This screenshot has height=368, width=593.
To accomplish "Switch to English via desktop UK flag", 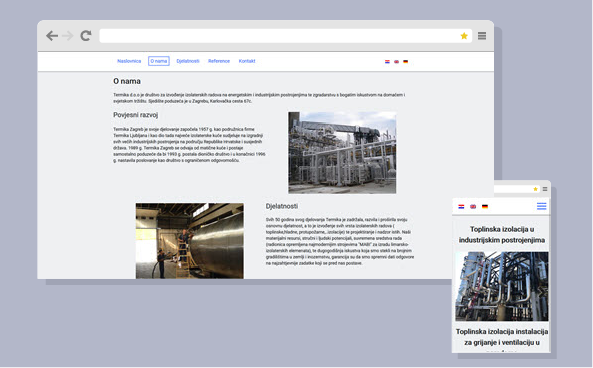I will pyautogui.click(x=396, y=62).
